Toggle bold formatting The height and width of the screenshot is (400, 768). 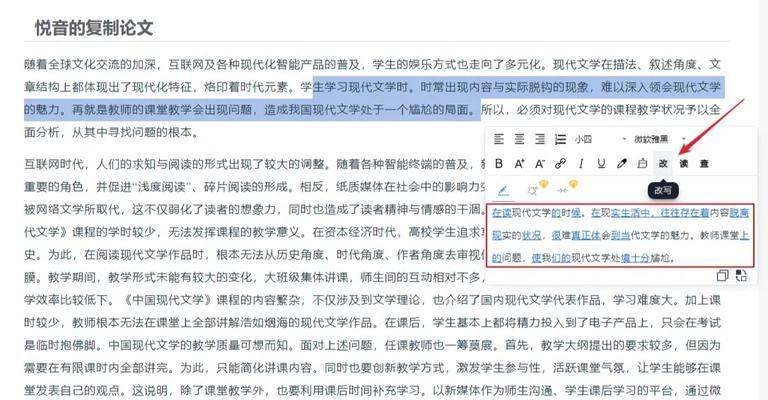point(499,164)
